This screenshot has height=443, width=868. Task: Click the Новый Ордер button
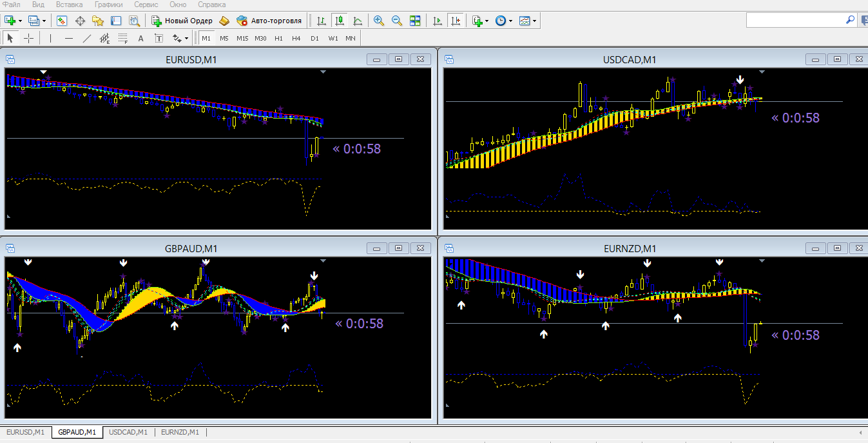pos(182,21)
